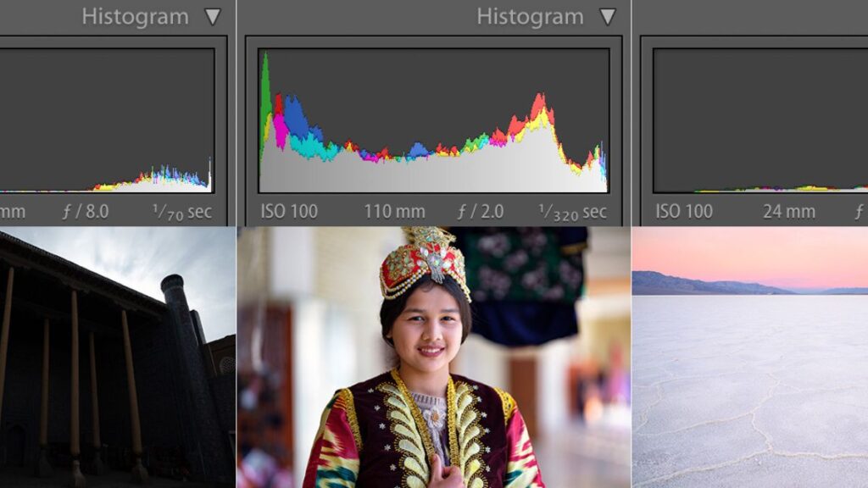Click the 1/70 sec shutter speed readout

182,211
